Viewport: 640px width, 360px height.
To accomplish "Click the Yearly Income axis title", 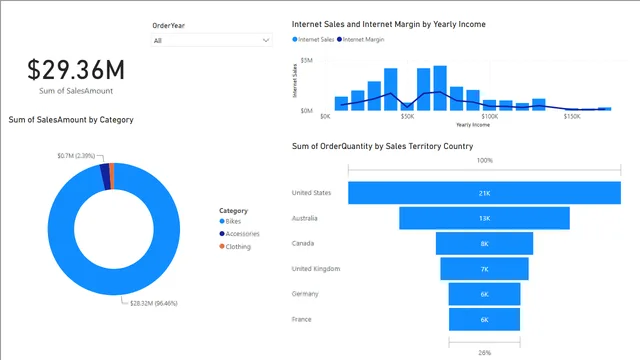I will pyautogui.click(x=473, y=125).
